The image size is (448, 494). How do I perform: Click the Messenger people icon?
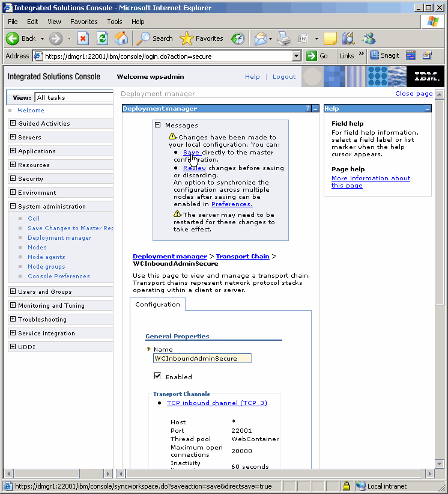tap(368, 38)
